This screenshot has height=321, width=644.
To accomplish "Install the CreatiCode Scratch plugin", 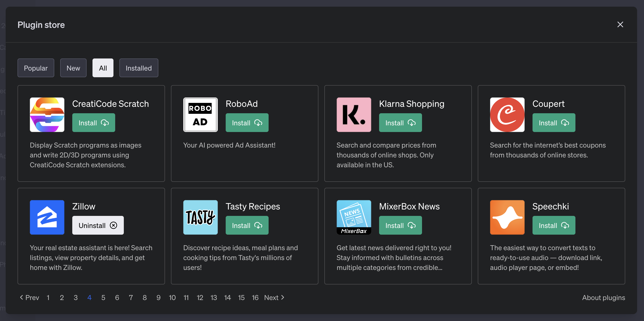I will coord(93,123).
